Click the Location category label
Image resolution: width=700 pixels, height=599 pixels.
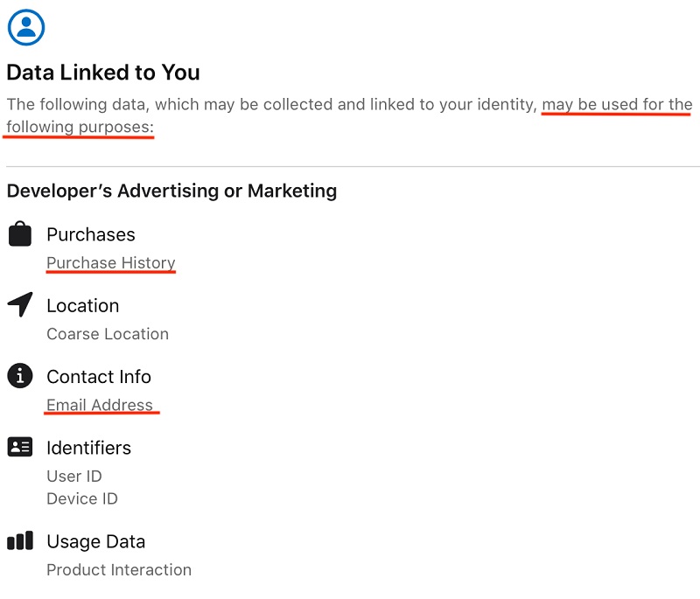click(x=83, y=305)
